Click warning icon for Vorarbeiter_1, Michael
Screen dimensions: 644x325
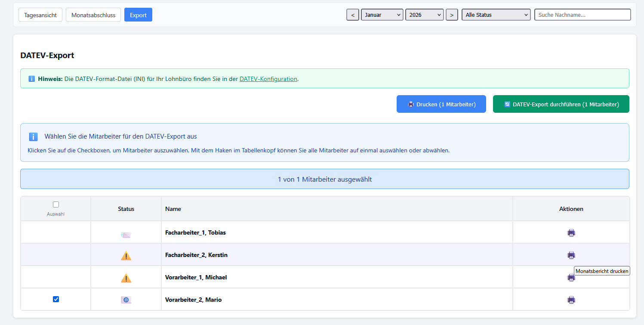(126, 278)
